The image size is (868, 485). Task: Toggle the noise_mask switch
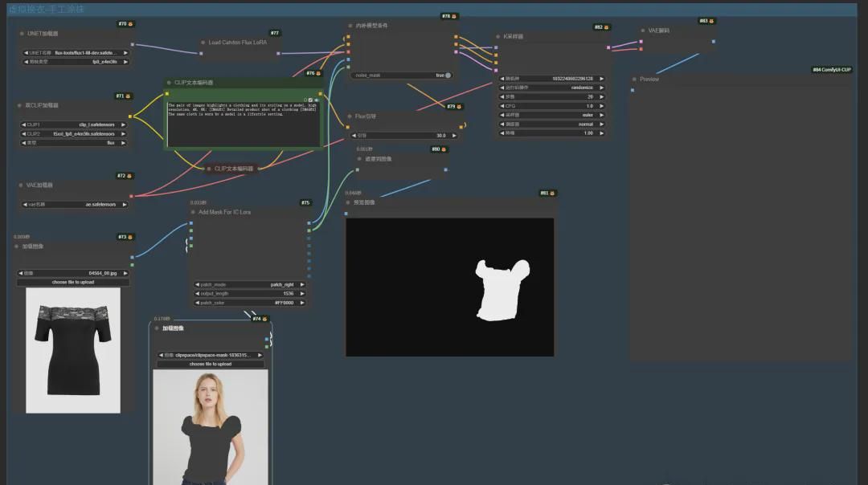[447, 75]
